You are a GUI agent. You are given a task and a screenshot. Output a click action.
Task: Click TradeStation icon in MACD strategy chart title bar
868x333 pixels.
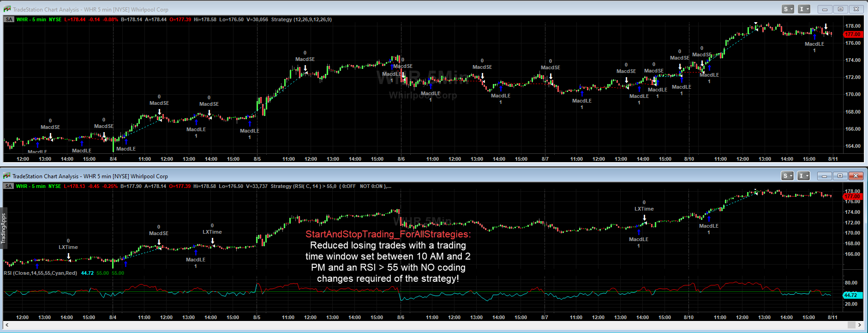[7, 9]
